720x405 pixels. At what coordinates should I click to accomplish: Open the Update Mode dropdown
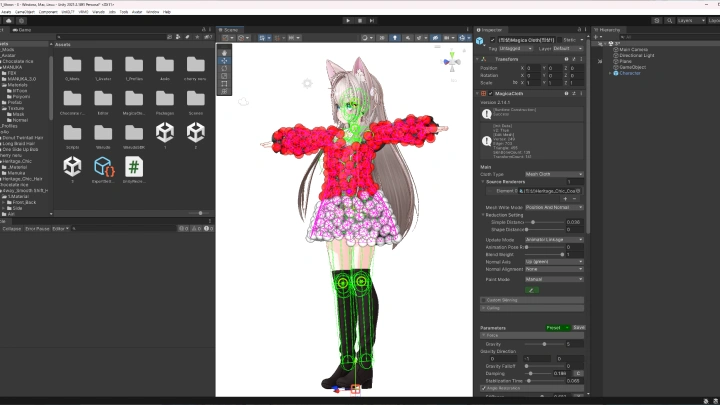(x=554, y=240)
